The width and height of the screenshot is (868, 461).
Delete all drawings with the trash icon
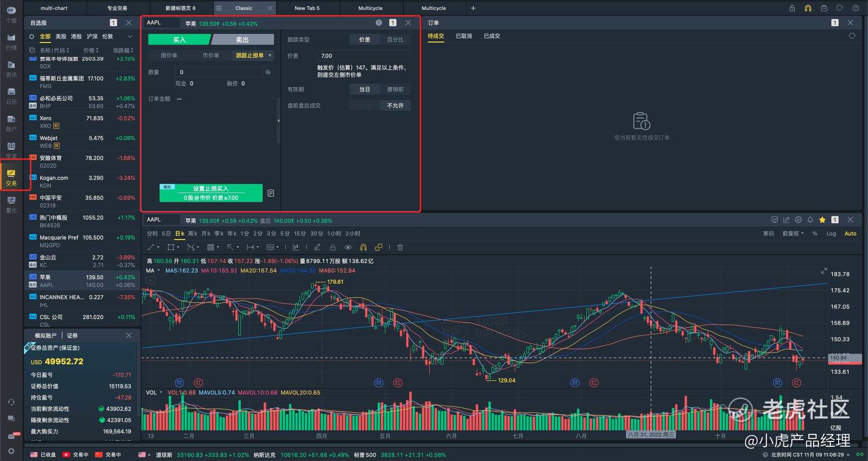[400, 247]
